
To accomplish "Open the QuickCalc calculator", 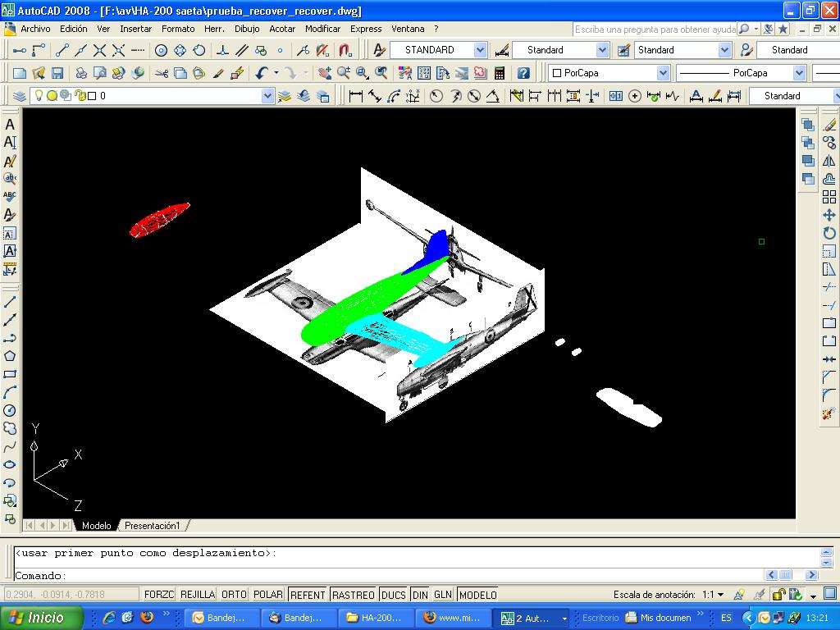I will point(499,73).
